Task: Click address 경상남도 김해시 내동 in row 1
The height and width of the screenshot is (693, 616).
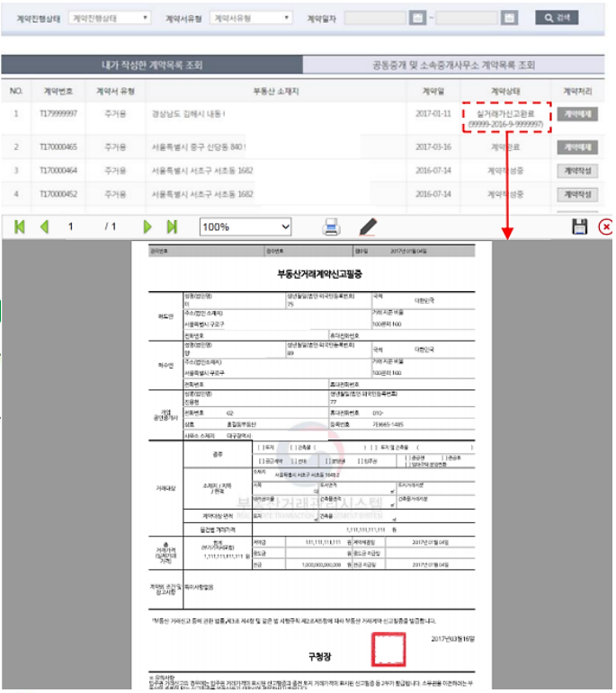Action: pyautogui.click(x=188, y=114)
